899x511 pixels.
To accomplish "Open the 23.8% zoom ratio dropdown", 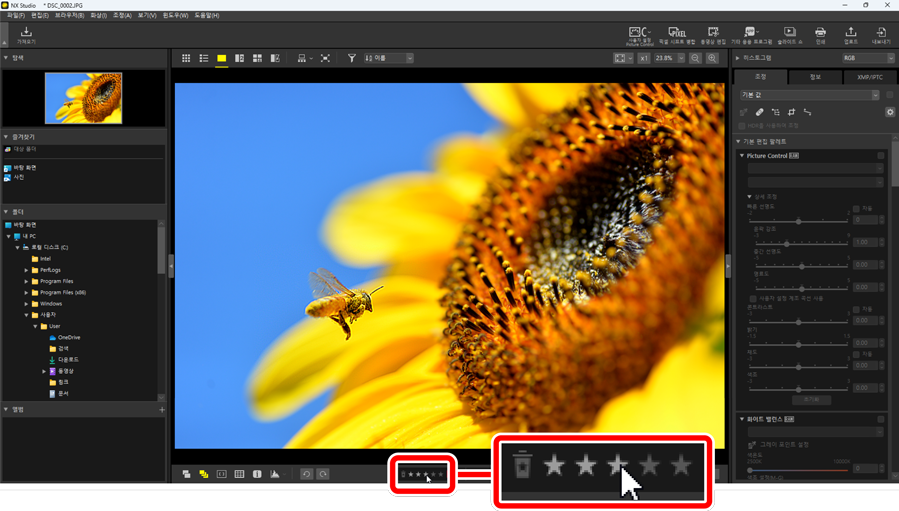I will tap(669, 59).
